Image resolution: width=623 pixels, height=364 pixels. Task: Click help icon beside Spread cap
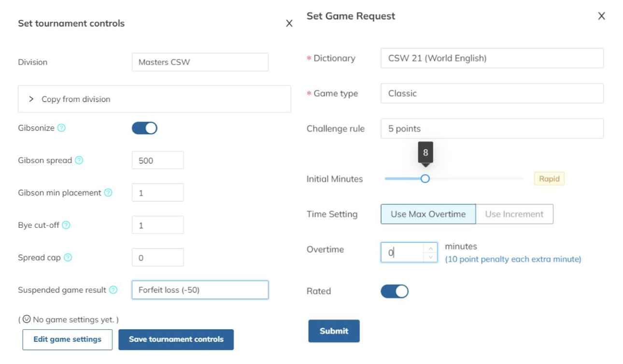pyautogui.click(x=68, y=257)
